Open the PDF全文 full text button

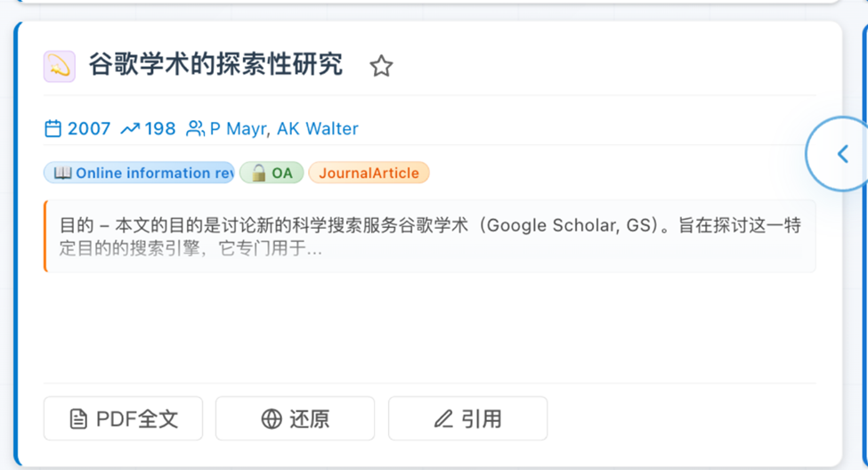123,418
